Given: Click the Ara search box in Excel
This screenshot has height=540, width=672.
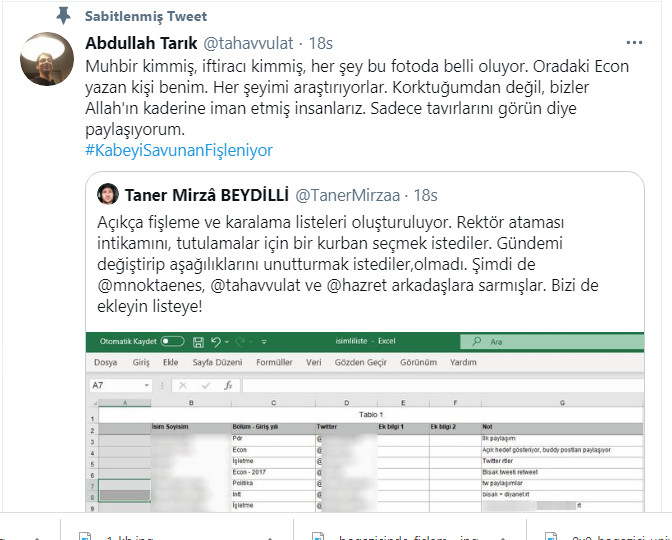Looking at the screenshot, I should [x=552, y=342].
